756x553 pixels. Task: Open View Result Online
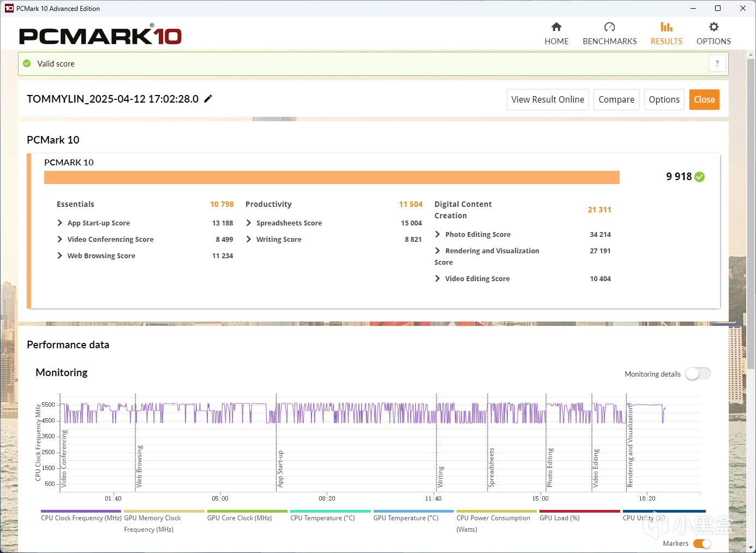(x=548, y=99)
